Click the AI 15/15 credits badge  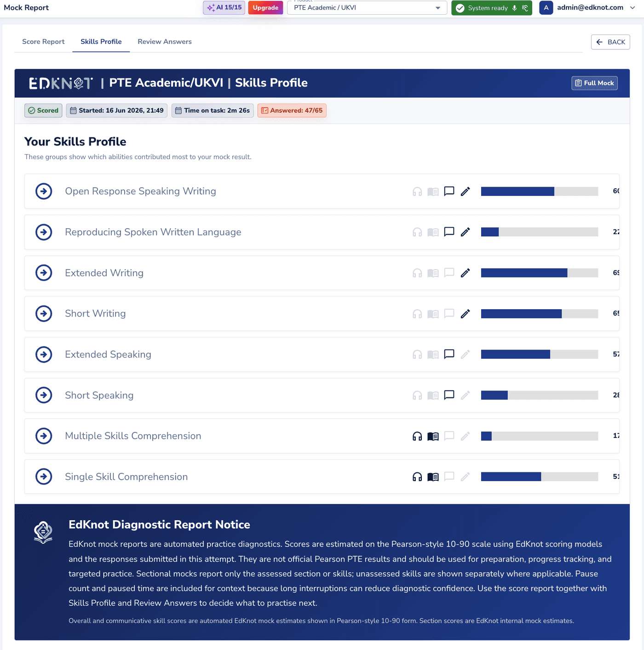click(224, 8)
